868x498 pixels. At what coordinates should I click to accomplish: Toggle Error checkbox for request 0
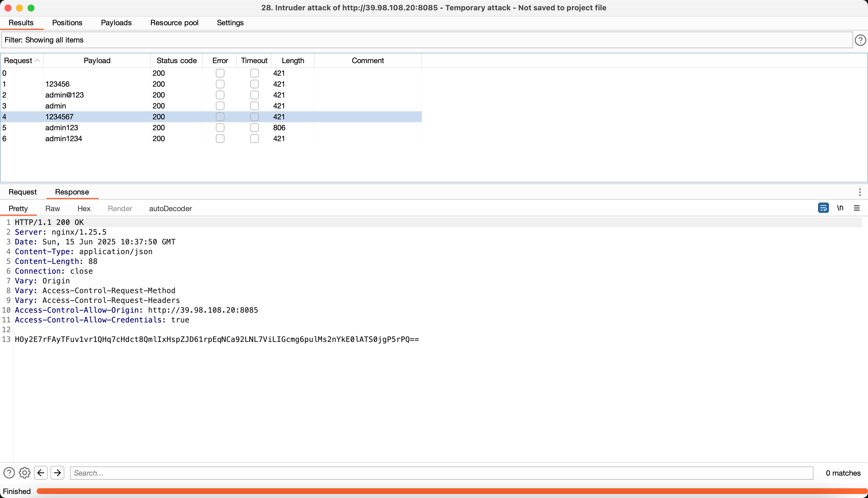click(220, 73)
